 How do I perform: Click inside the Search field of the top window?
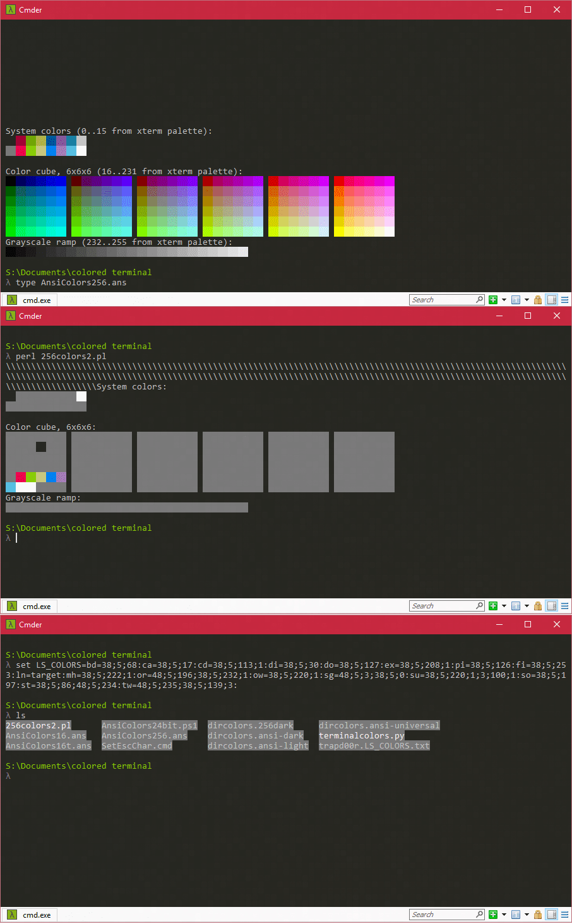click(442, 299)
